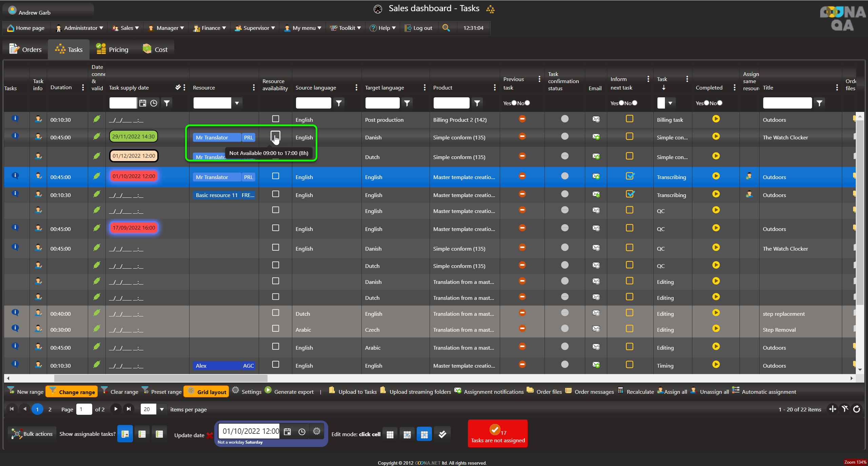Open calendar picker in Update date box
Image resolution: width=868 pixels, height=466 pixels.
(287, 431)
